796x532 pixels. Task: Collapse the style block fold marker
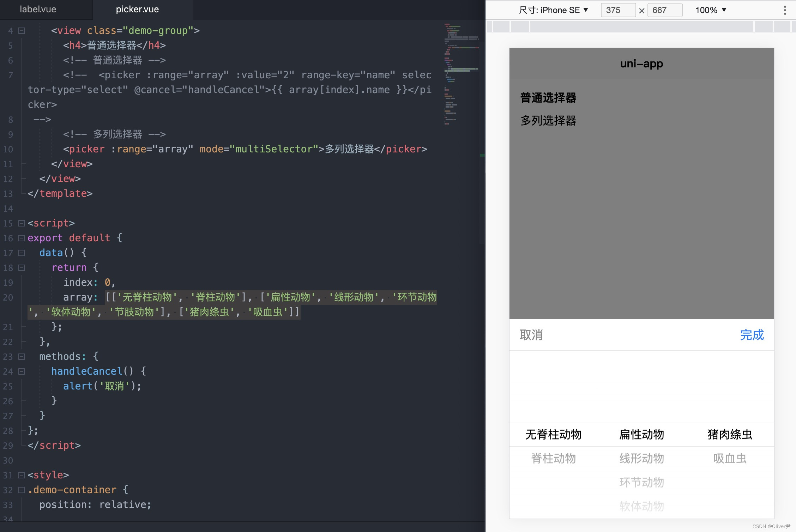(22, 475)
